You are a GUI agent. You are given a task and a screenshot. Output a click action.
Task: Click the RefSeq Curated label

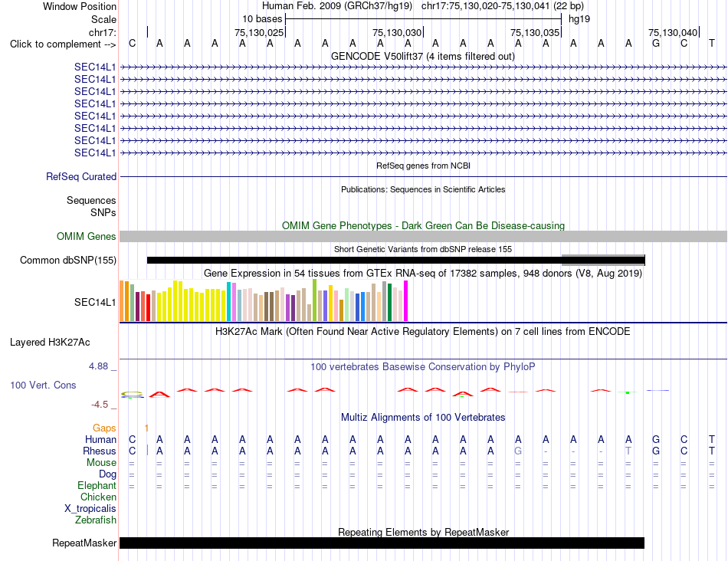click(x=80, y=176)
